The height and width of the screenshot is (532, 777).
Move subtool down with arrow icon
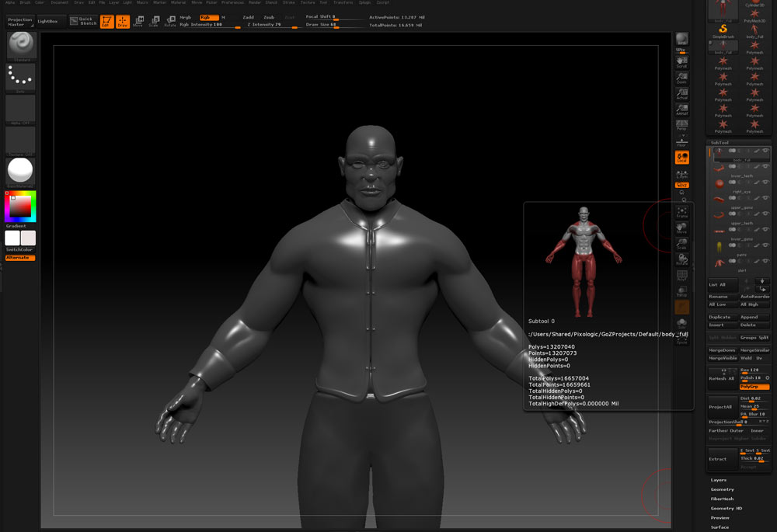762,281
